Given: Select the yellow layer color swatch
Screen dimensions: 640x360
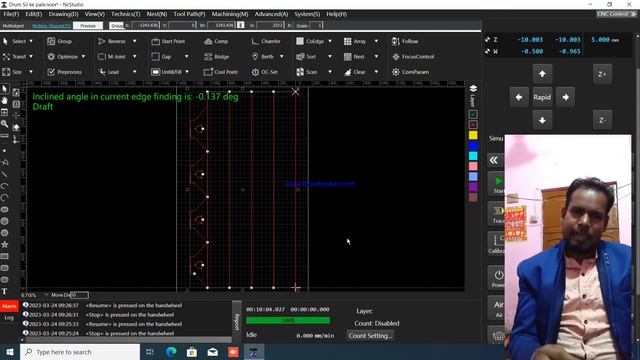Looking at the screenshot, I should click(x=473, y=135).
